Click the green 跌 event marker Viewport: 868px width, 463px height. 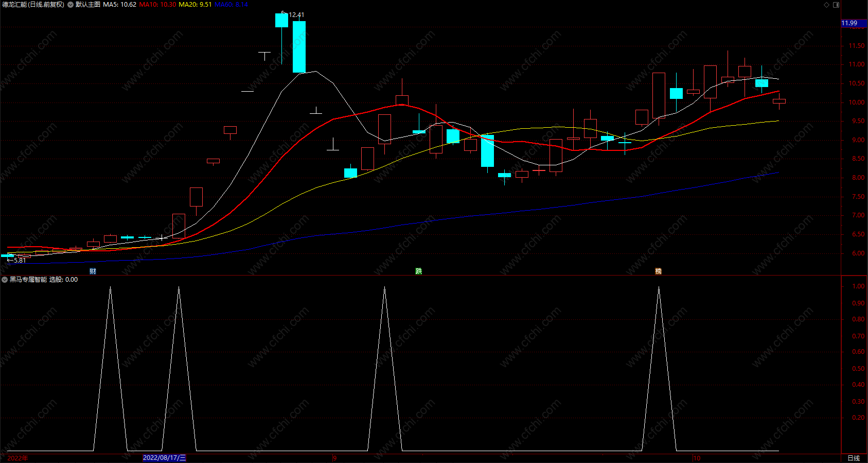419,271
